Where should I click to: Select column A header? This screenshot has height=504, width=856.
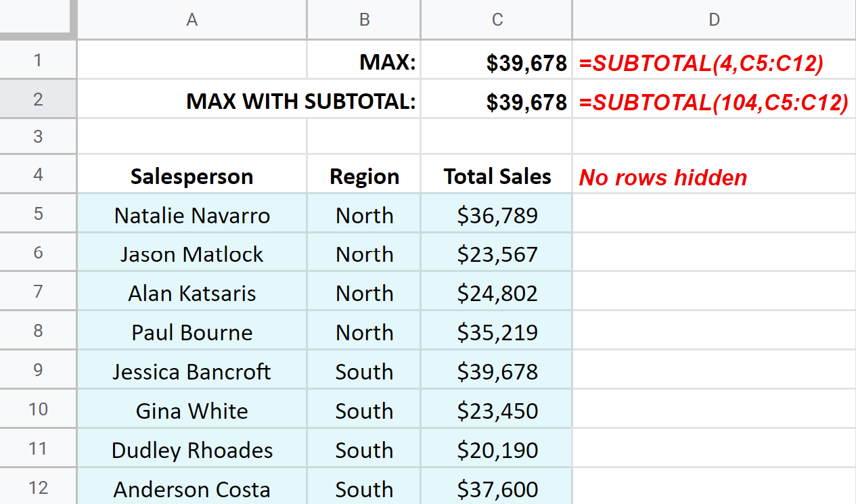(x=192, y=20)
